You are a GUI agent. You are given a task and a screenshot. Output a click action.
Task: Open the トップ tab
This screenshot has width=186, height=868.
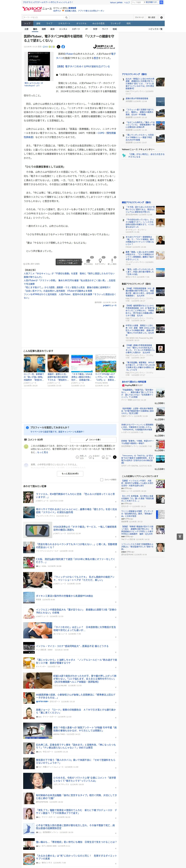(x=27, y=24)
